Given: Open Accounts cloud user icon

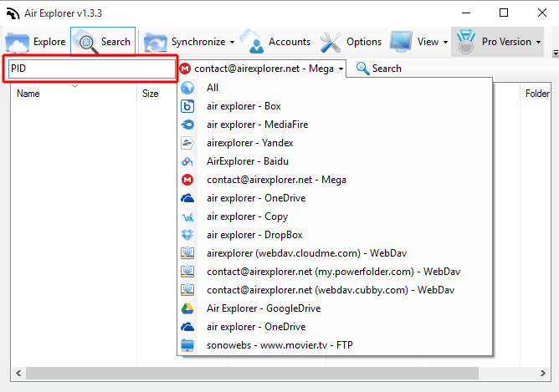Looking at the screenshot, I should point(253,42).
